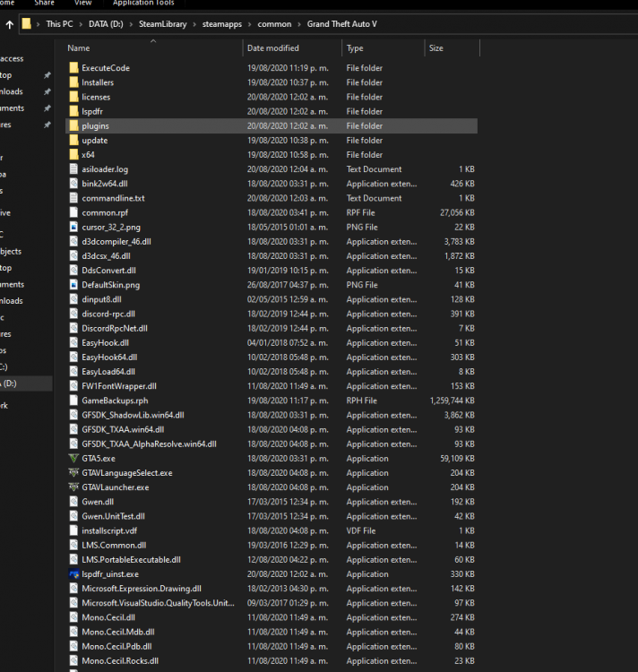Click the dinput8.dll file icon

(73, 299)
